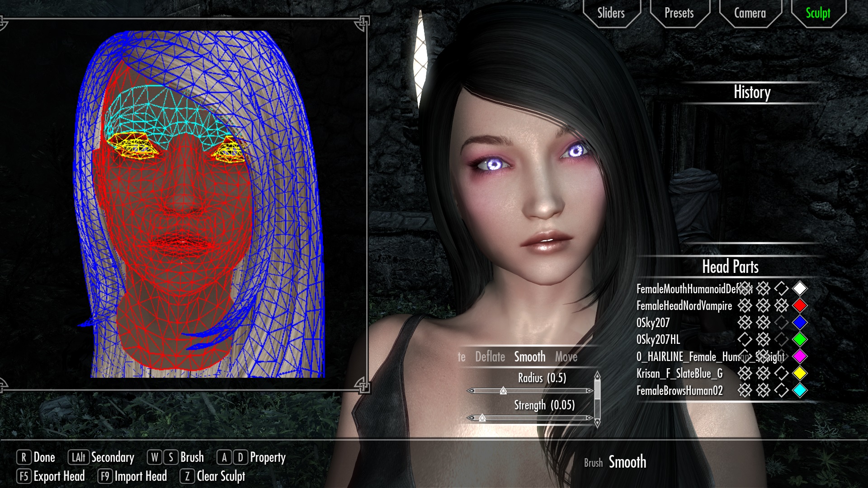This screenshot has width=868, height=488.
Task: Select the Move brush
Action: point(566,357)
